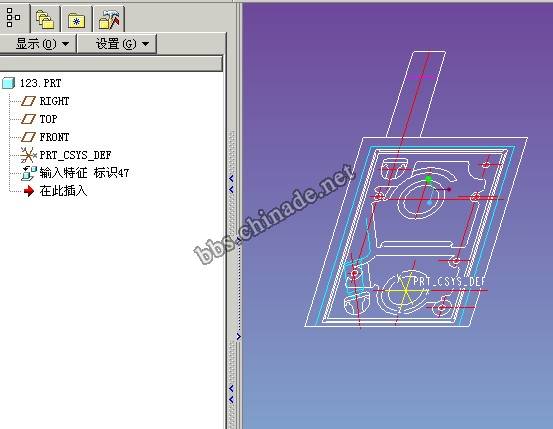The width and height of the screenshot is (553, 429).
Task: Click the PRT_CSYS_DEF coordinate system icon
Action: pos(28,155)
